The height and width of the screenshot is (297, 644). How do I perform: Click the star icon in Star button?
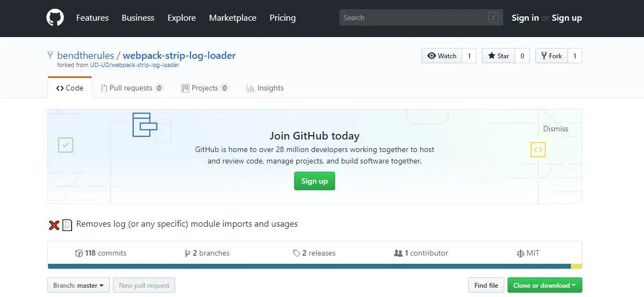(x=491, y=56)
